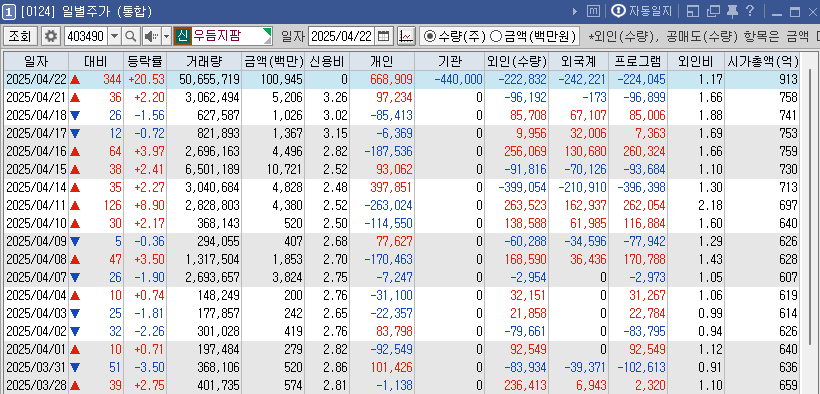Select the 2025/04/03 date cell
The height and width of the screenshot is (394, 820).
pyautogui.click(x=37, y=312)
